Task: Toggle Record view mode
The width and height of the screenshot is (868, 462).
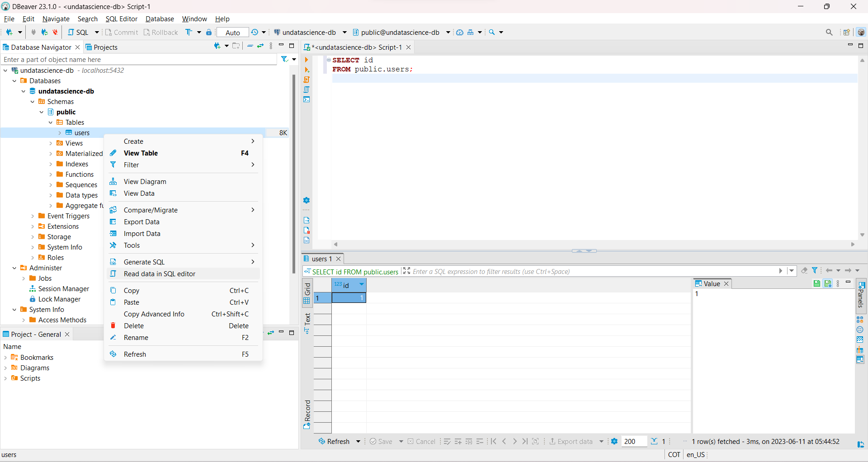Action: pos(307,415)
